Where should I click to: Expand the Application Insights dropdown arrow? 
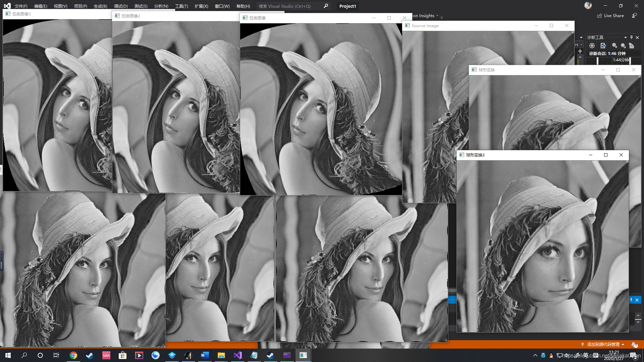click(x=437, y=16)
